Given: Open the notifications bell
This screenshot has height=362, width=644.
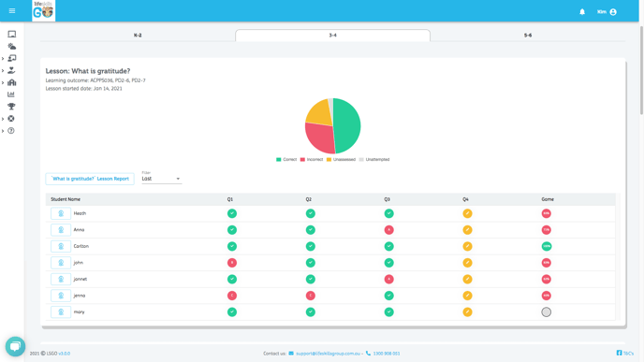Looking at the screenshot, I should [582, 12].
